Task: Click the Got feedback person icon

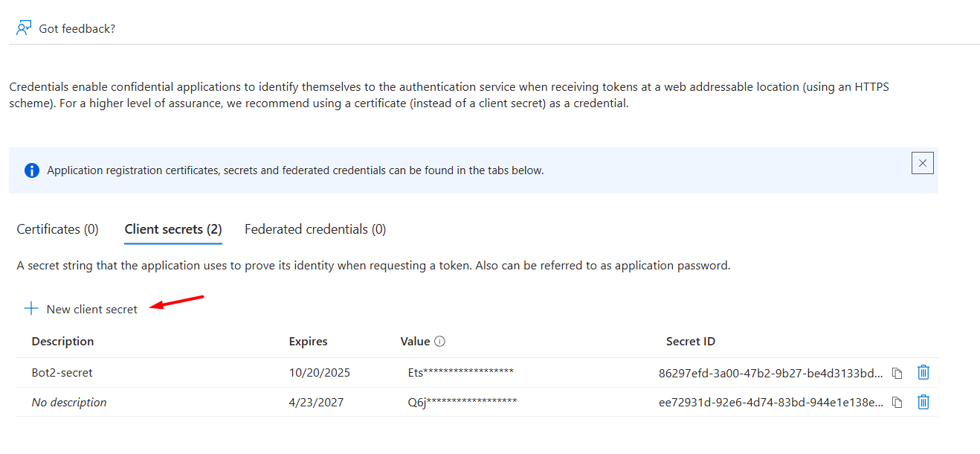Action: (24, 28)
